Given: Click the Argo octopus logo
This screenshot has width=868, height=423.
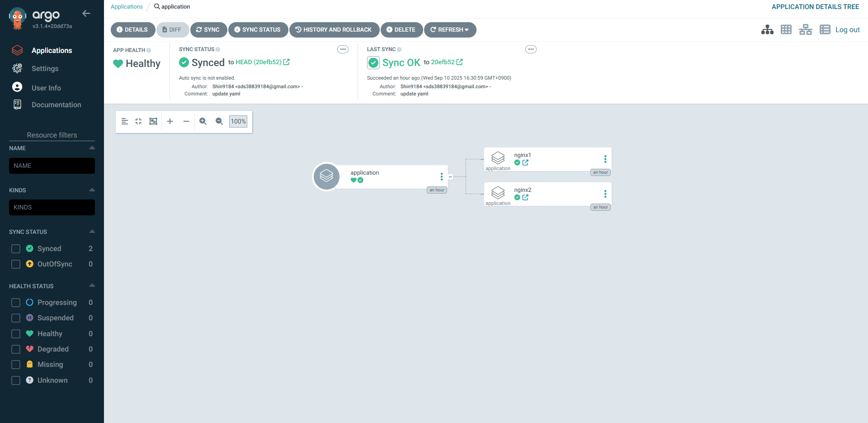Looking at the screenshot, I should (18, 19).
